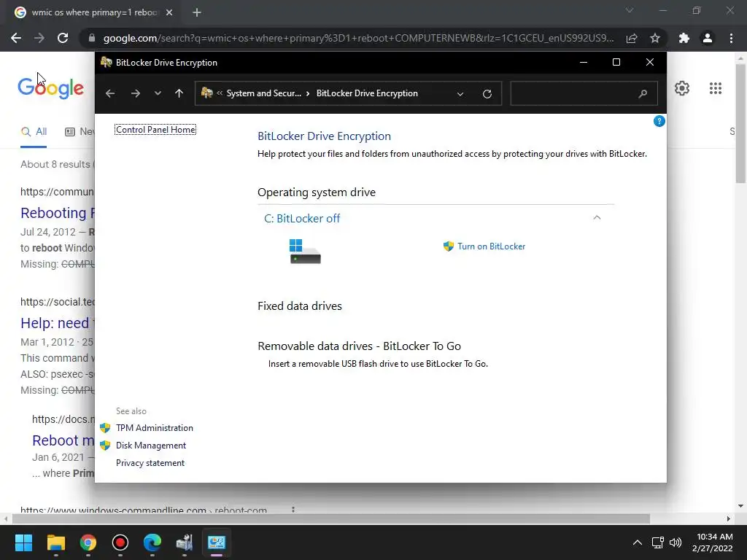The height and width of the screenshot is (560, 747).
Task: Click the BitLocker help question mark icon
Action: [x=659, y=122]
